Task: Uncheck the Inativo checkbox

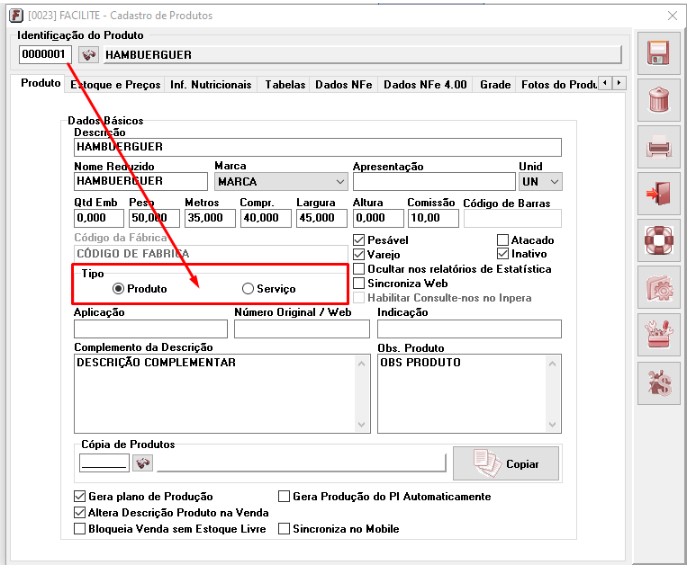Action: click(503, 254)
